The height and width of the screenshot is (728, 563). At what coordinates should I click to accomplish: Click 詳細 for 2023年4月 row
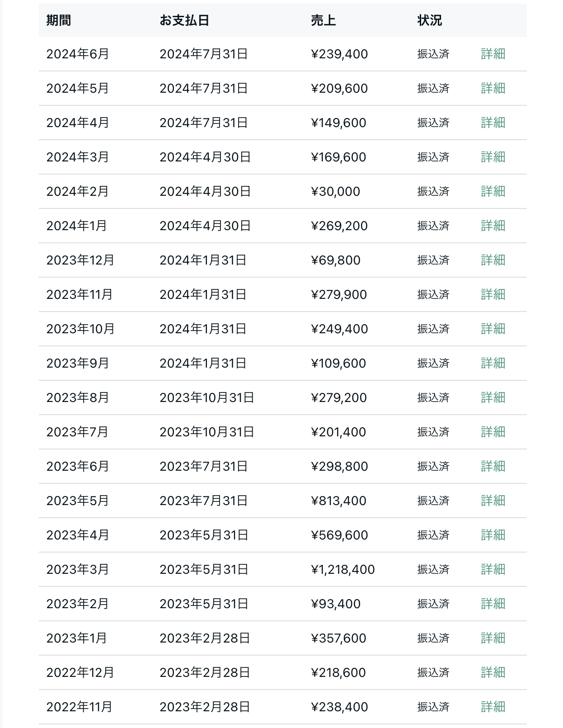click(493, 535)
